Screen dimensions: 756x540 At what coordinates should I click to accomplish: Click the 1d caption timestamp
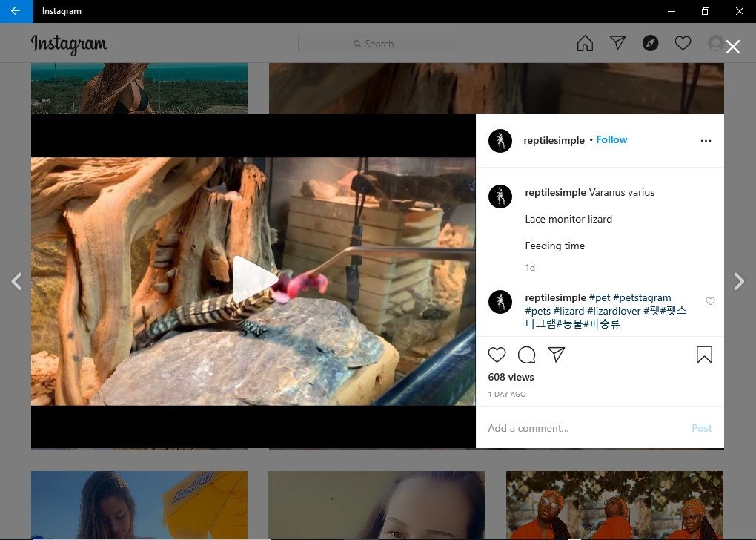530,267
